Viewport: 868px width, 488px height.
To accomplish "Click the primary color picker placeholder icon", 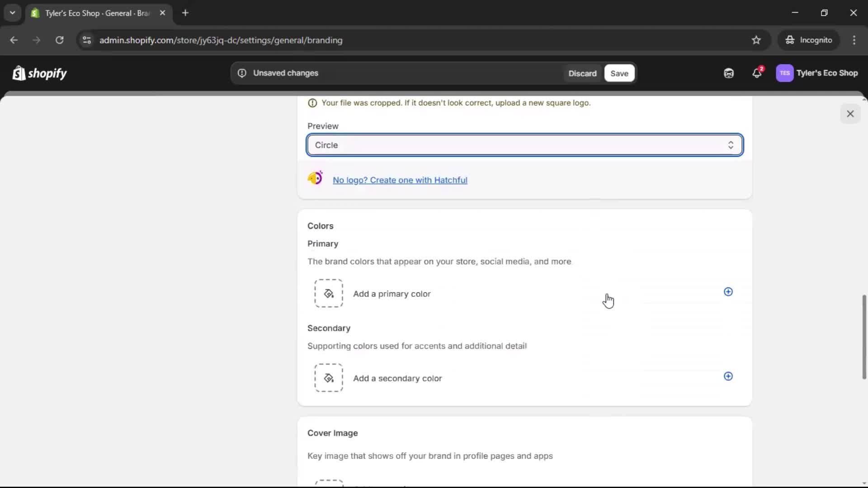I will coord(328,293).
